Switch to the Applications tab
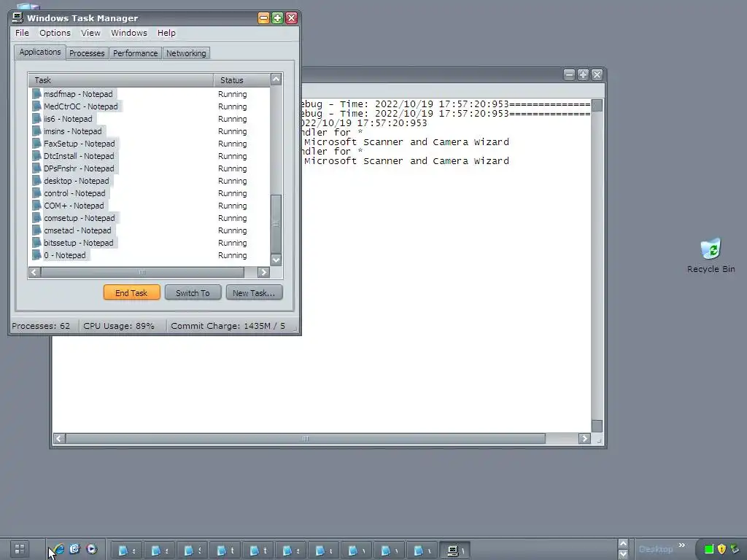 point(40,52)
